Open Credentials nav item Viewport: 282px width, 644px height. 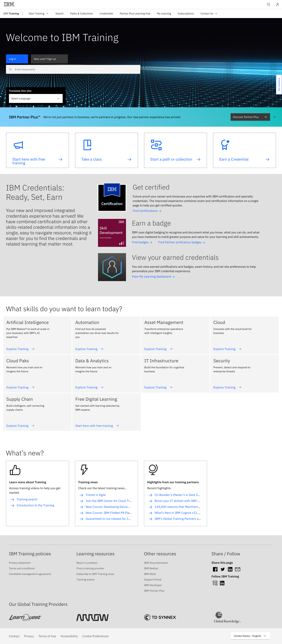106,14
